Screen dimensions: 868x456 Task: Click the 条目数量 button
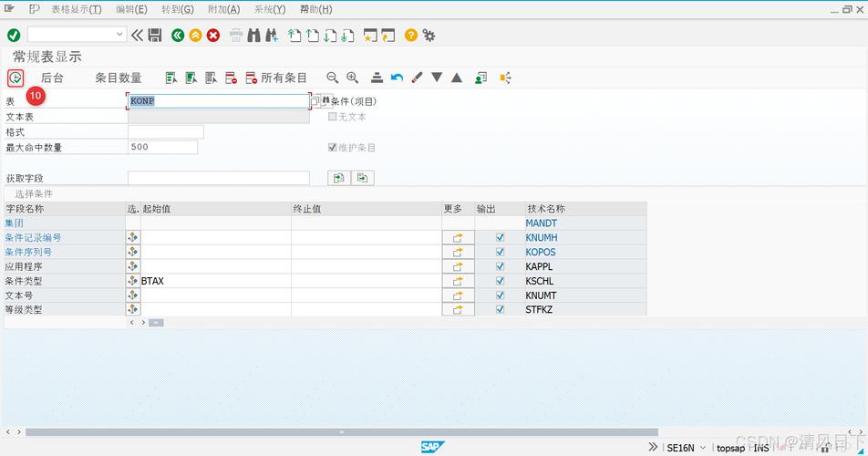pyautogui.click(x=119, y=78)
